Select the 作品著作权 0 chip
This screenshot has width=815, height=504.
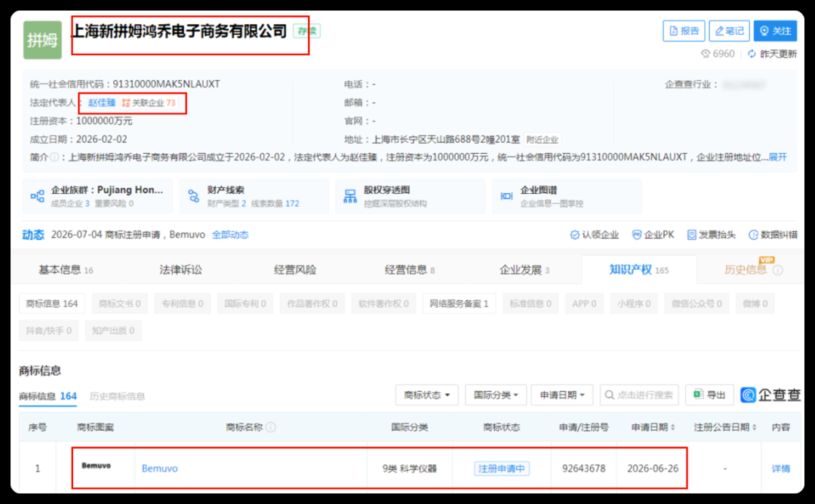click(312, 303)
